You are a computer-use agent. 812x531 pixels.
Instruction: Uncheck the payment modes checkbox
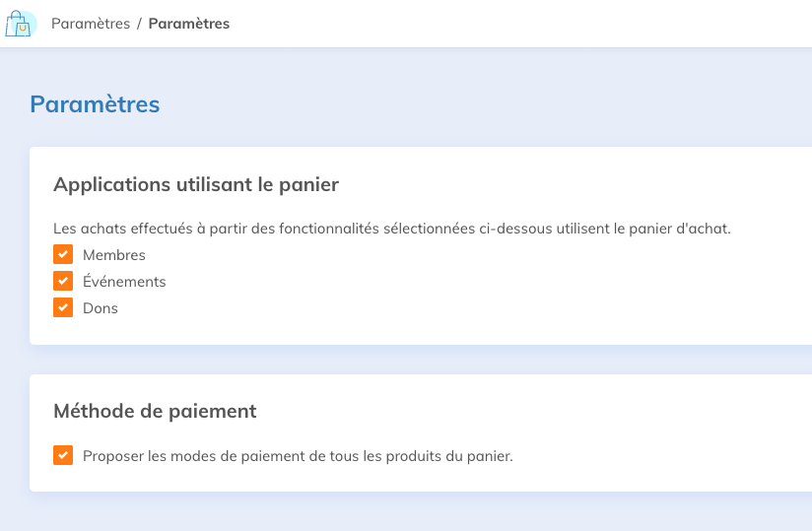63,455
